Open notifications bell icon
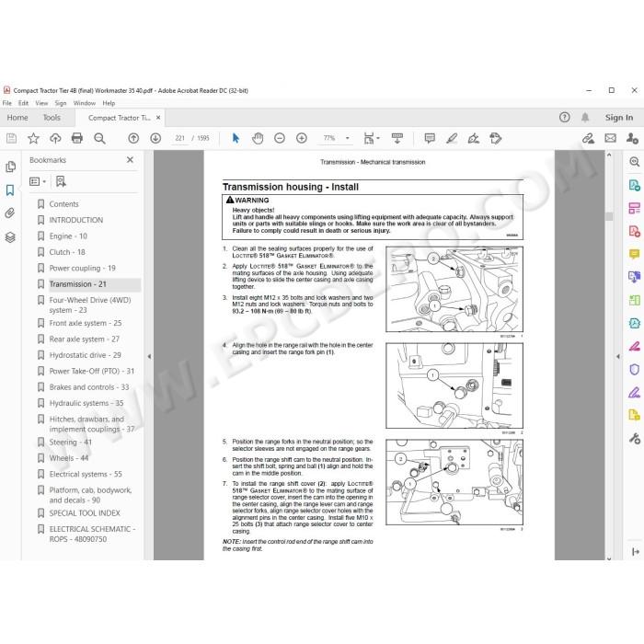Image resolution: width=644 pixels, height=644 pixels. pyautogui.click(x=585, y=118)
